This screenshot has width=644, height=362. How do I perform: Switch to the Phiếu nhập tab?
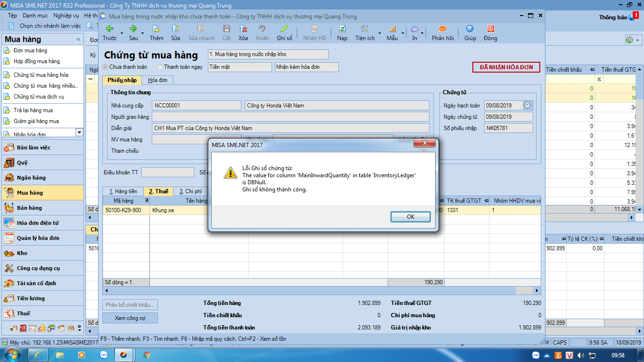pos(122,80)
